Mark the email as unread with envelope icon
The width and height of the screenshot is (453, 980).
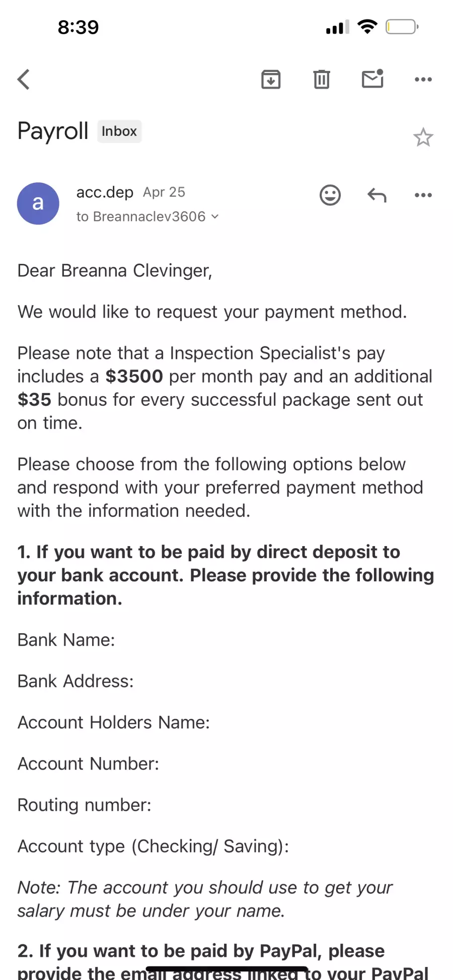373,79
